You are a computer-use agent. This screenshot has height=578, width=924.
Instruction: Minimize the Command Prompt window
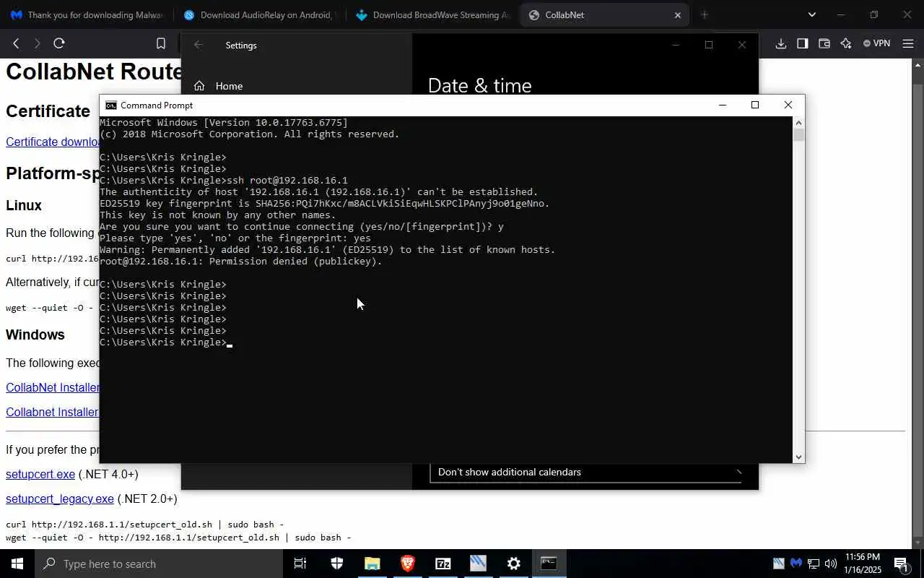[722, 105]
